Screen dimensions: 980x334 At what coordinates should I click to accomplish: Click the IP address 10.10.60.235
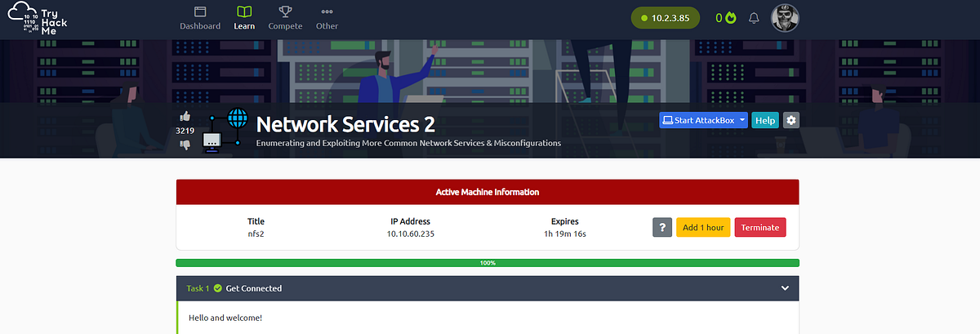(410, 234)
